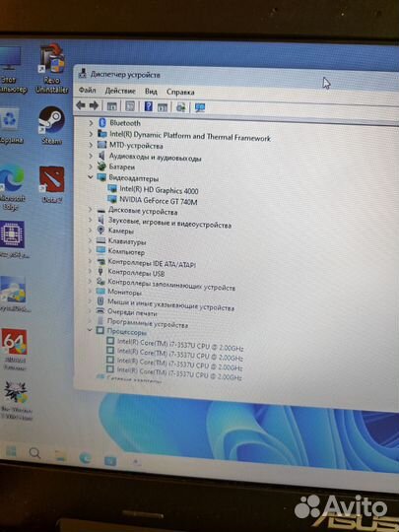399x532 pixels.
Task: Expand Контроллеры IDE ATA/ATAPI node
Action: (x=90, y=261)
